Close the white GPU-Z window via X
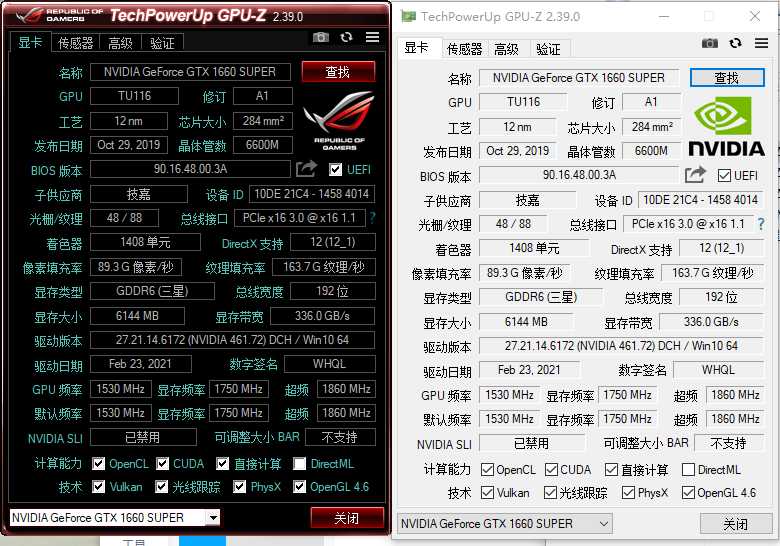The width and height of the screenshot is (780, 546). click(755, 16)
